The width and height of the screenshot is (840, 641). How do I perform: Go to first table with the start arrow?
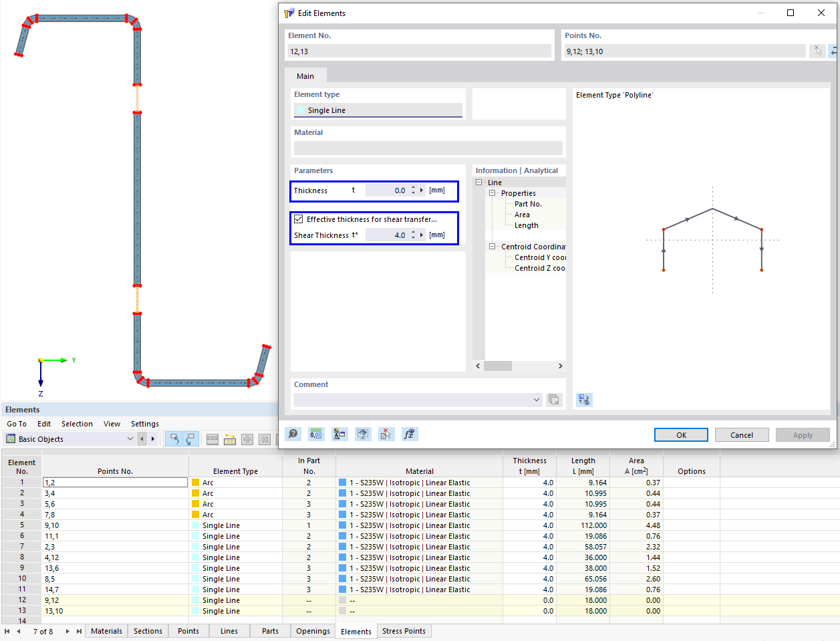coord(7,631)
